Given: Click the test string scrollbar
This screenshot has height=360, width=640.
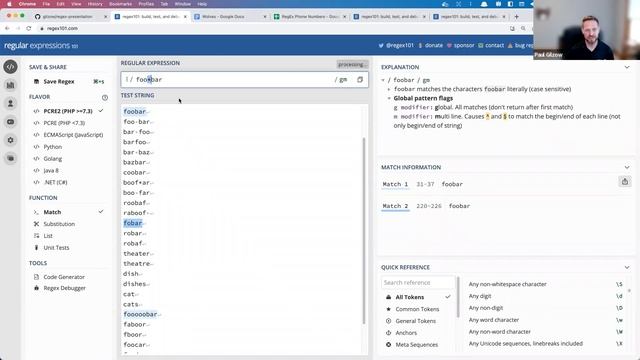Looking at the screenshot, I should tap(364, 231).
